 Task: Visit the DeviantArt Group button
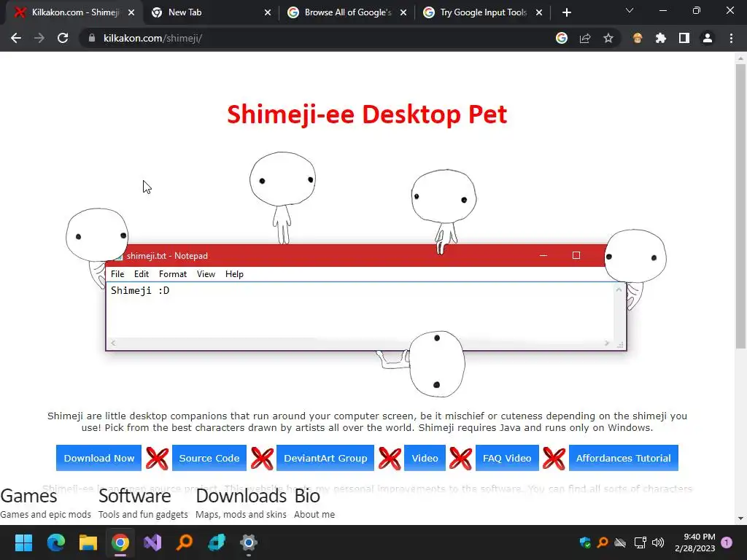(325, 458)
